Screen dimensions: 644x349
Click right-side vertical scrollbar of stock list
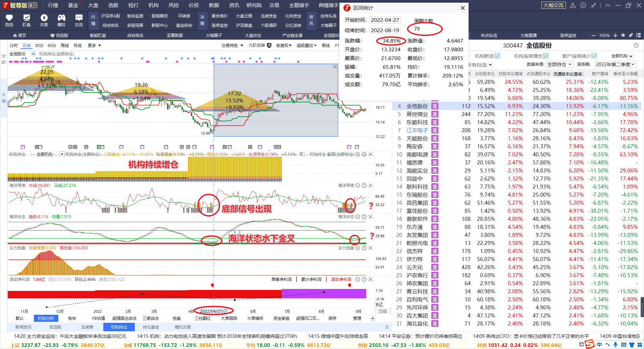click(642, 307)
